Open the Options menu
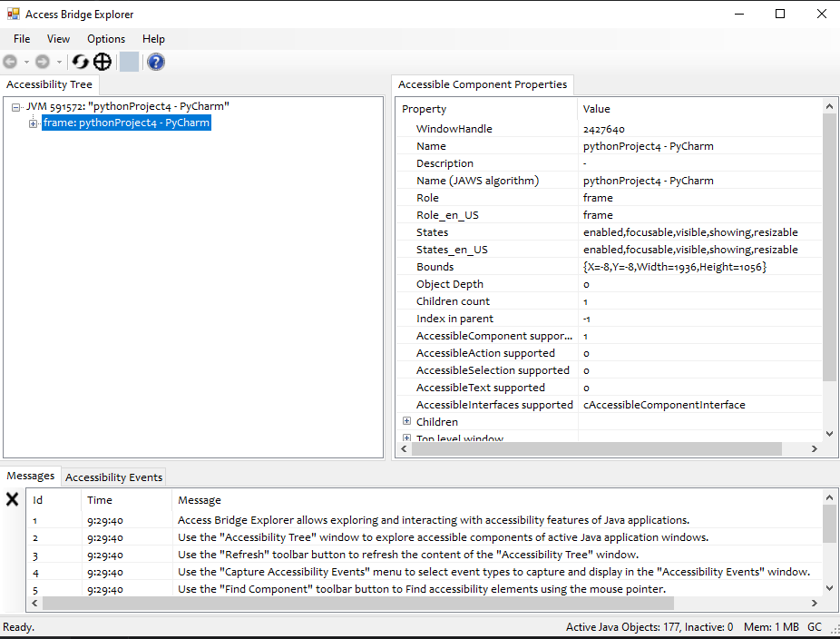 pyautogui.click(x=106, y=39)
